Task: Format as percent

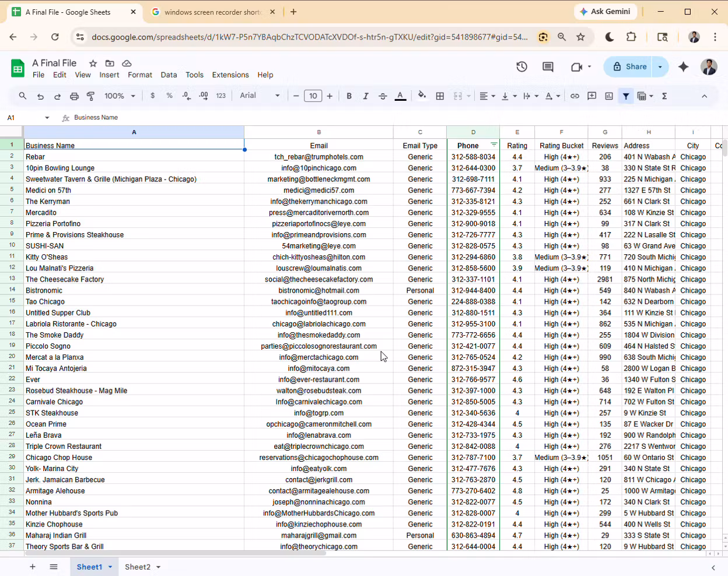Action: [x=169, y=96]
